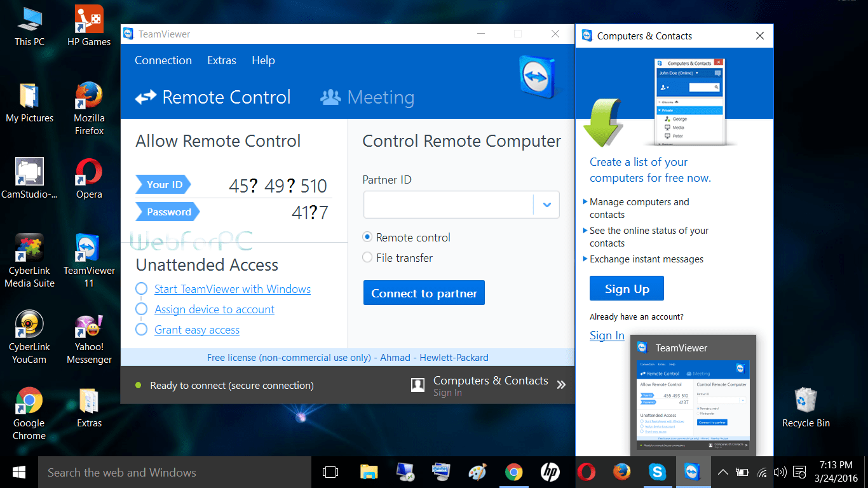
Task: Select the Opera shortcut on the desktop
Action: 89,179
